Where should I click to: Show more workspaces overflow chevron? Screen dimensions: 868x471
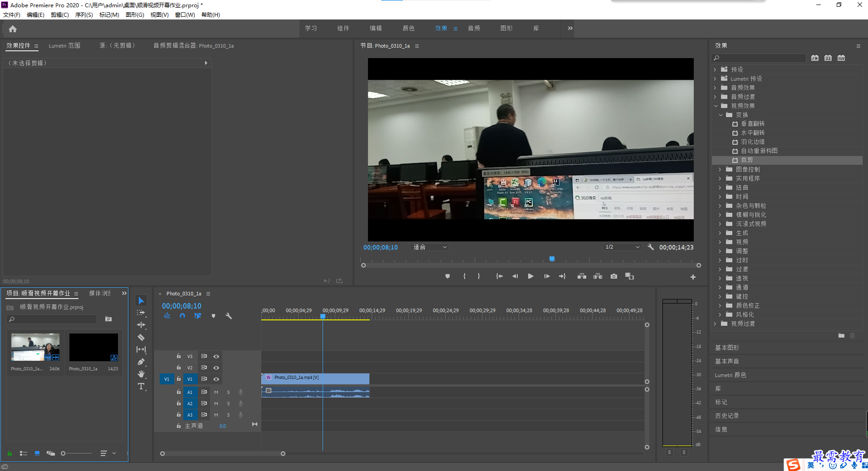pos(570,28)
